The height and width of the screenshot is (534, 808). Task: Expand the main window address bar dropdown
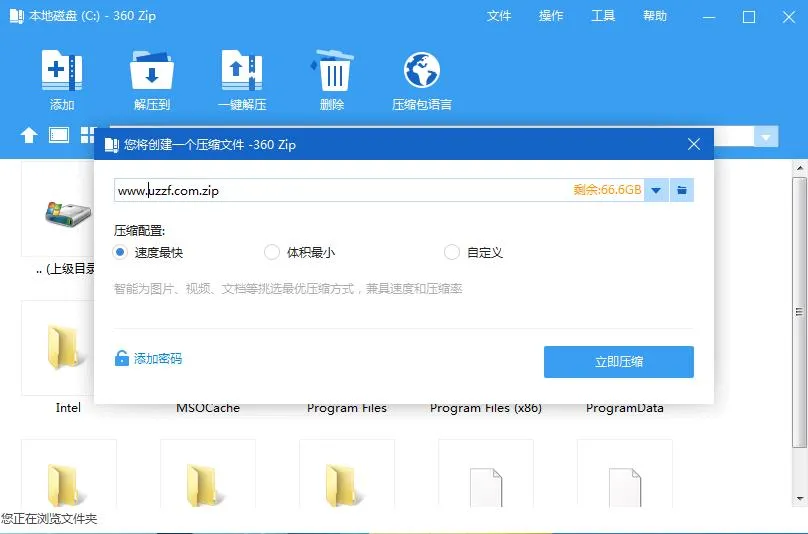[x=766, y=137]
